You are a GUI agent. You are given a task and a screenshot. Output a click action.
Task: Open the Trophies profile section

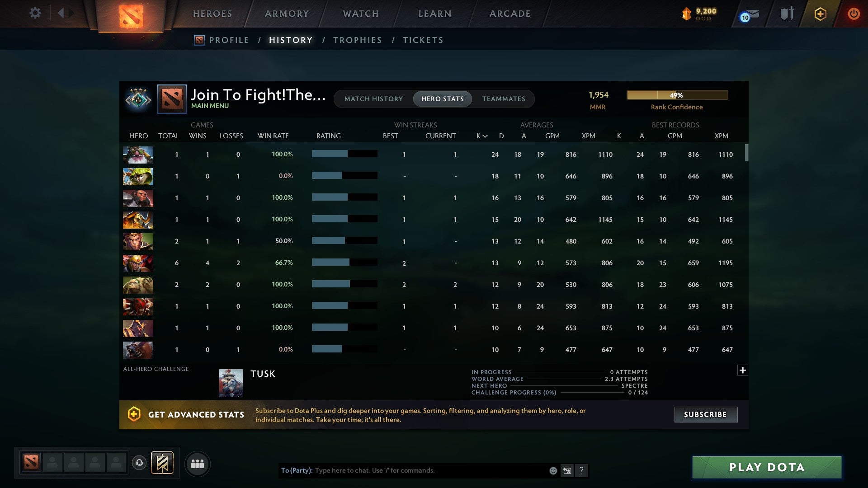point(357,40)
